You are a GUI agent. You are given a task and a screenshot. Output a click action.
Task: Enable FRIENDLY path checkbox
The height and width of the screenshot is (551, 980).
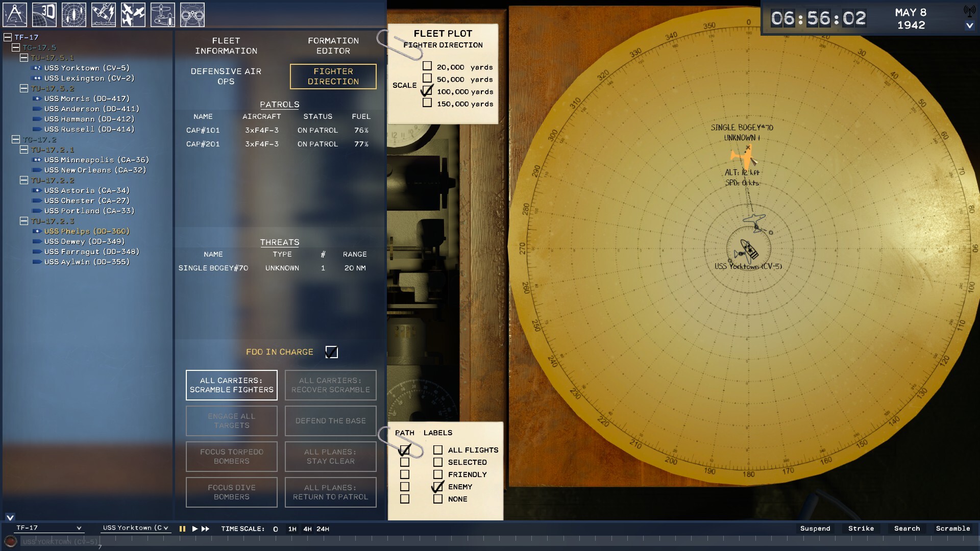pyautogui.click(x=405, y=474)
